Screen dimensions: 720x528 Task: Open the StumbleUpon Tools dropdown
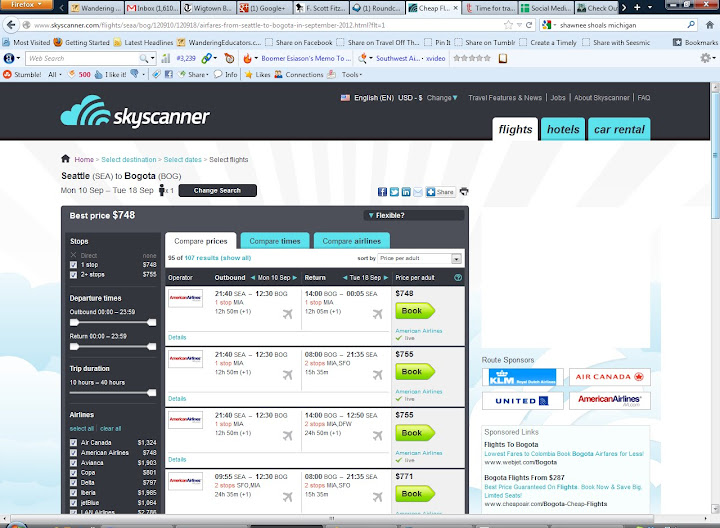click(352, 74)
